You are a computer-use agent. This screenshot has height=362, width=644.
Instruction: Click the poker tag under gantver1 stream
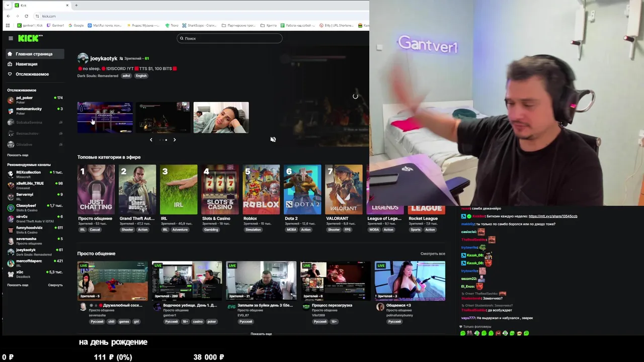click(x=212, y=322)
